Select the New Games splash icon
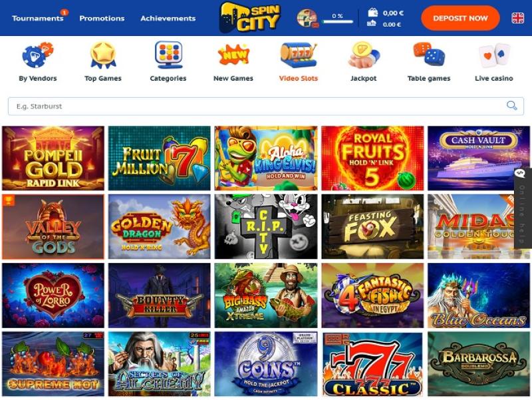Image resolution: width=532 pixels, height=400 pixels. click(233, 55)
